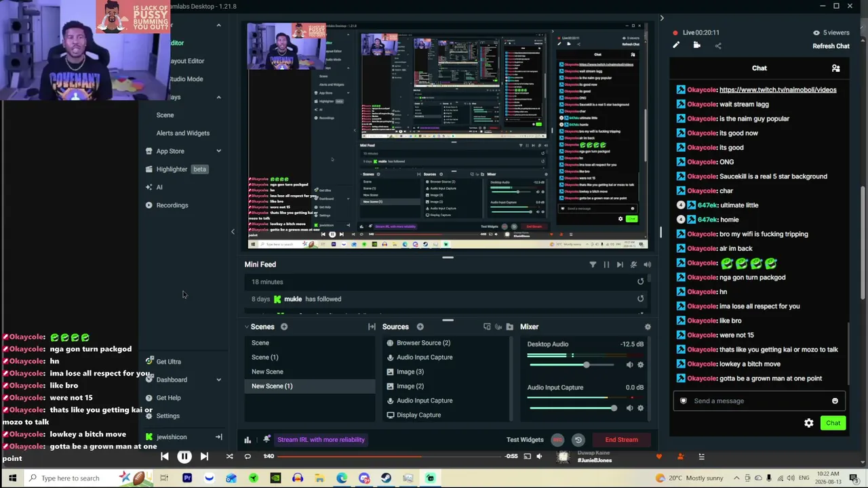Click the jewishicon account logout arrow
The height and width of the screenshot is (488, 868).
[x=218, y=437]
